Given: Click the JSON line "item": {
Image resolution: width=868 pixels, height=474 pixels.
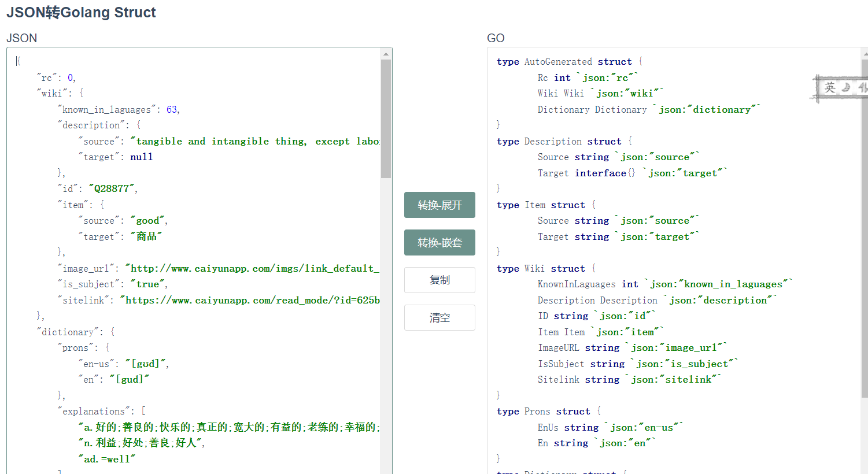Looking at the screenshot, I should click(x=81, y=205).
